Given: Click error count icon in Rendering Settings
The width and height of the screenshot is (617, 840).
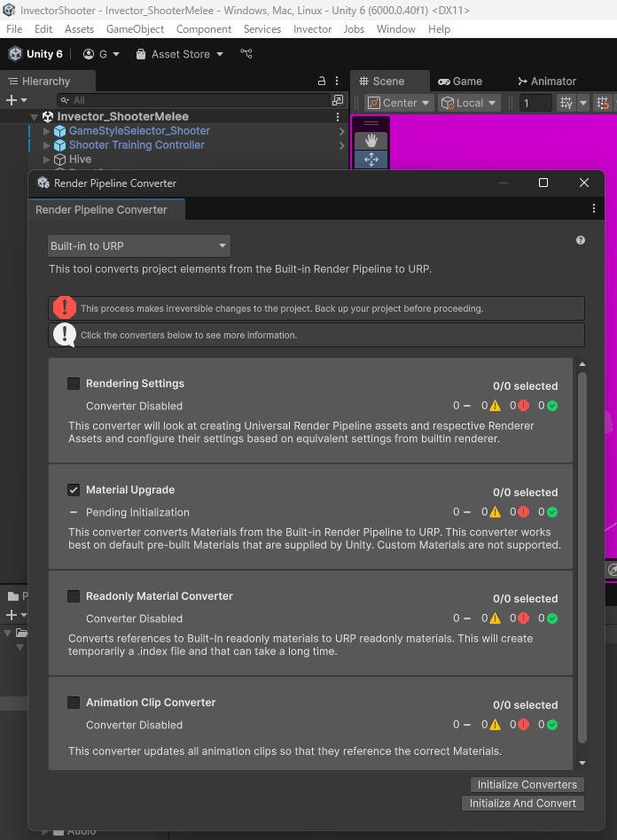Looking at the screenshot, I should point(524,406).
